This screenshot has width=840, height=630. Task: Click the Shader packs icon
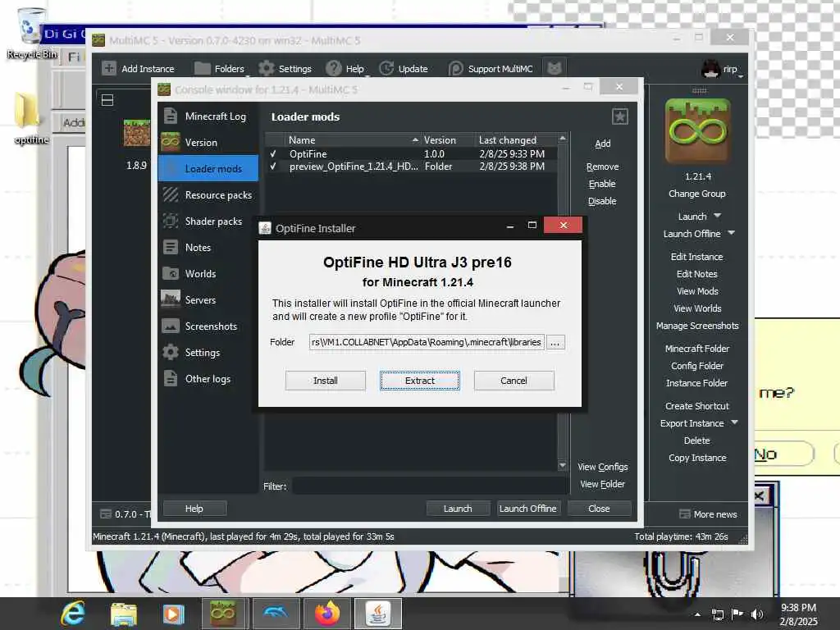(x=171, y=221)
